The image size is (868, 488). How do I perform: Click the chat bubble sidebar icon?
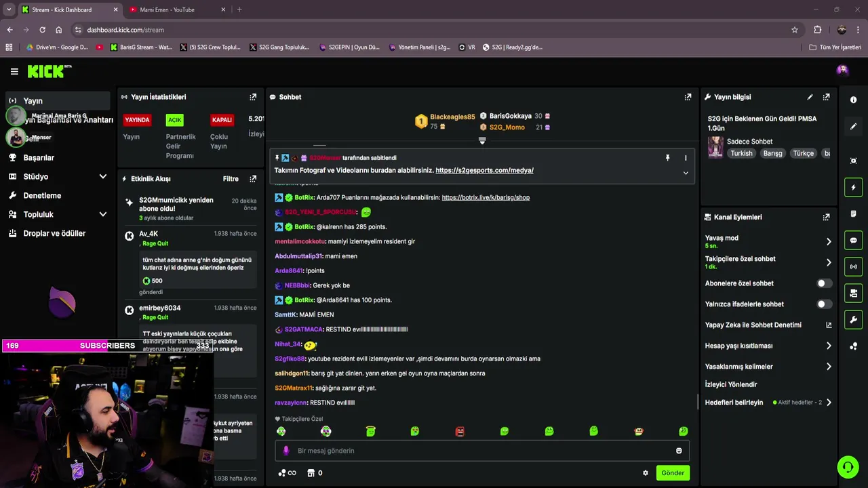pyautogui.click(x=854, y=241)
